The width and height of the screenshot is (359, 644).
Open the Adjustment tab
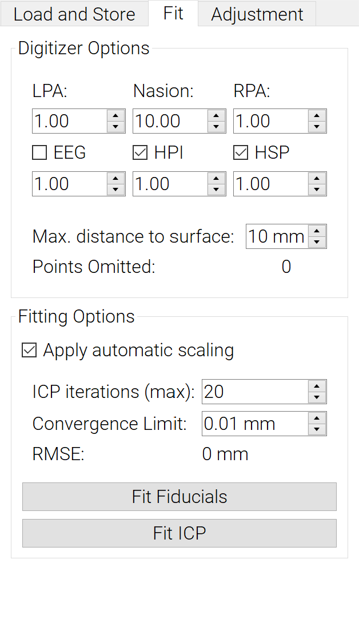click(x=257, y=14)
